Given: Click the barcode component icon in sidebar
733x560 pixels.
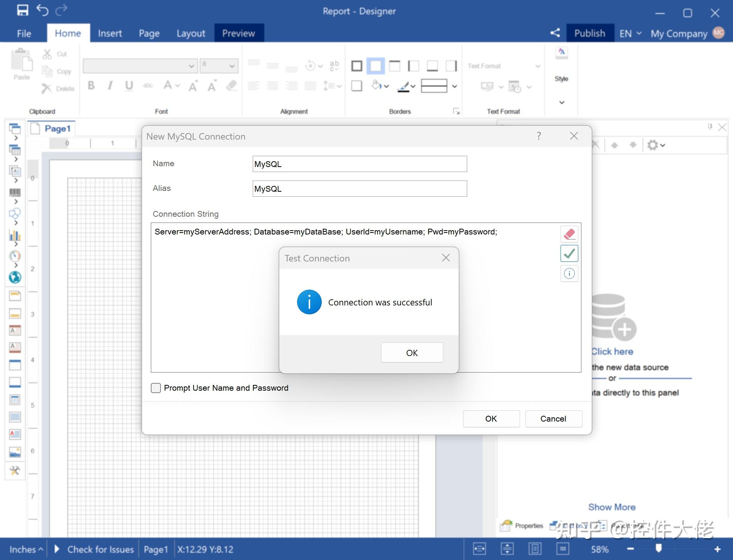Looking at the screenshot, I should coord(15,192).
